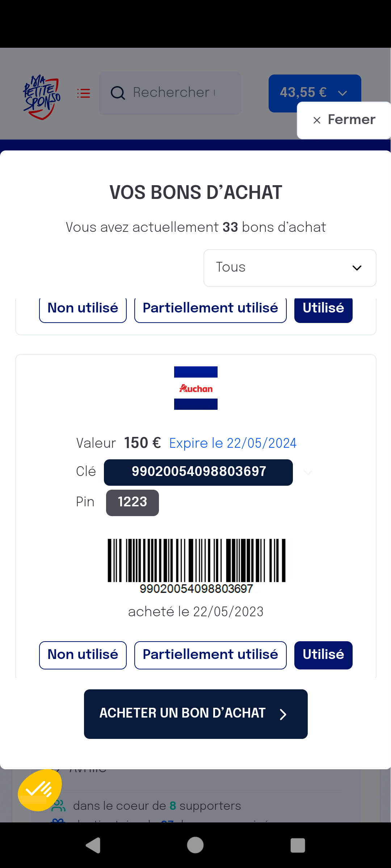Mark Auchan voucher as Partiellement utilisé
391x868 pixels.
(x=210, y=655)
